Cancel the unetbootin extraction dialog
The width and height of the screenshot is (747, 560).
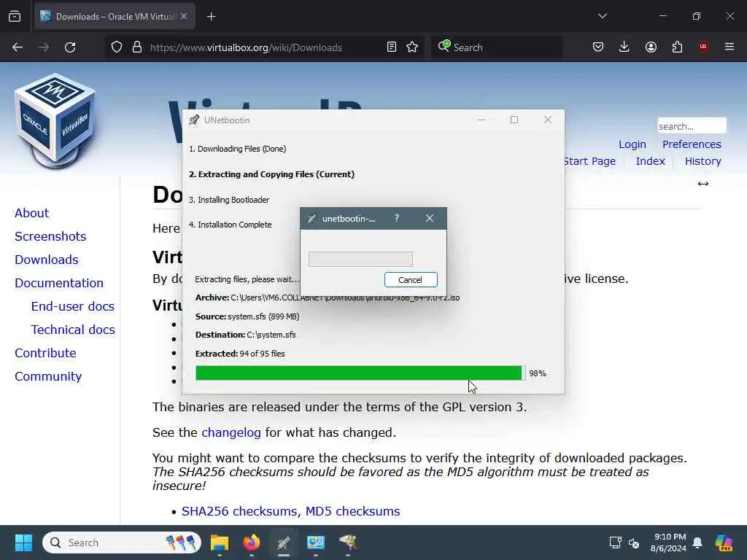411,279
